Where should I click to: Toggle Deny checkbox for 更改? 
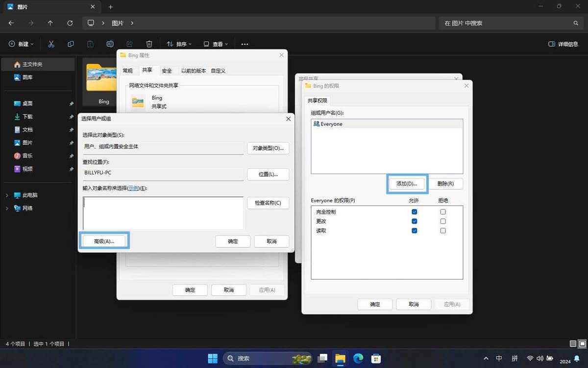click(x=443, y=221)
